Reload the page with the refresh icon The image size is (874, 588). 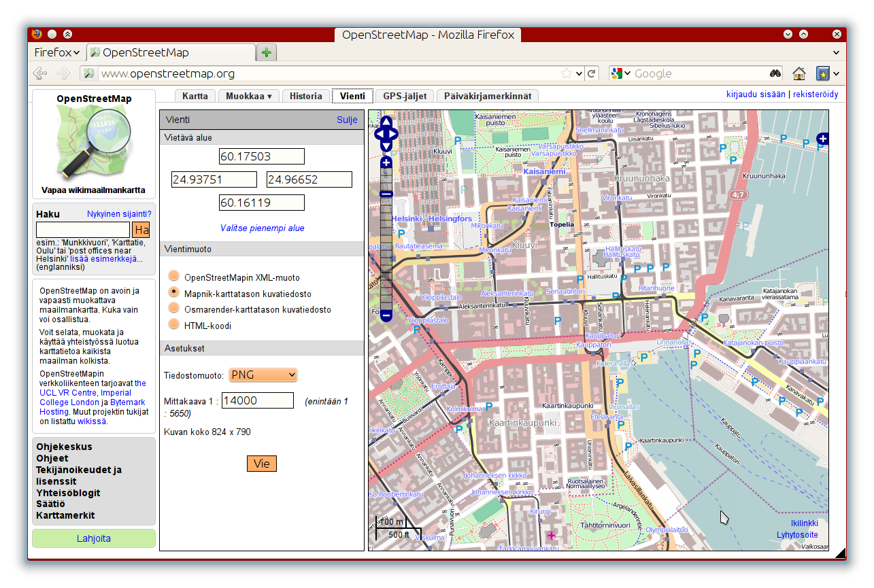click(592, 73)
